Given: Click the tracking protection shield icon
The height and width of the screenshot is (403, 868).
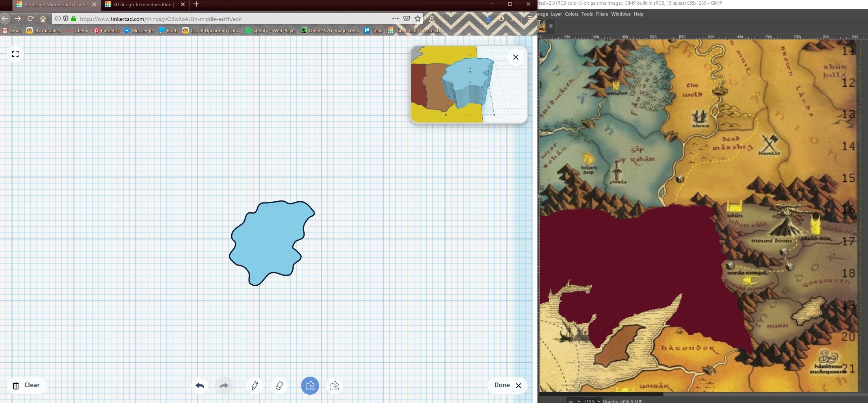Looking at the screenshot, I should point(65,19).
